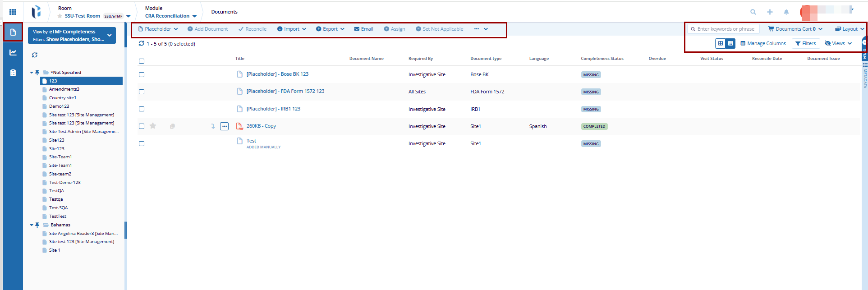The image size is (868, 290).
Task: Collapse the Bahamas folder tree node
Action: (32, 225)
